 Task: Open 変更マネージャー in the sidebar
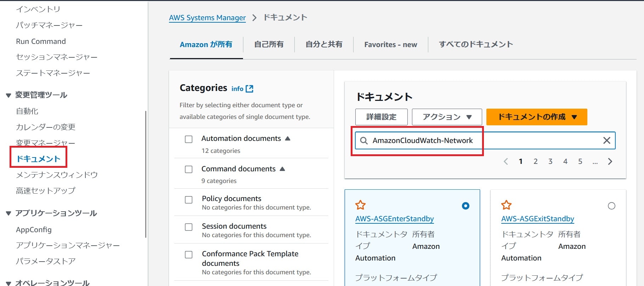(45, 143)
